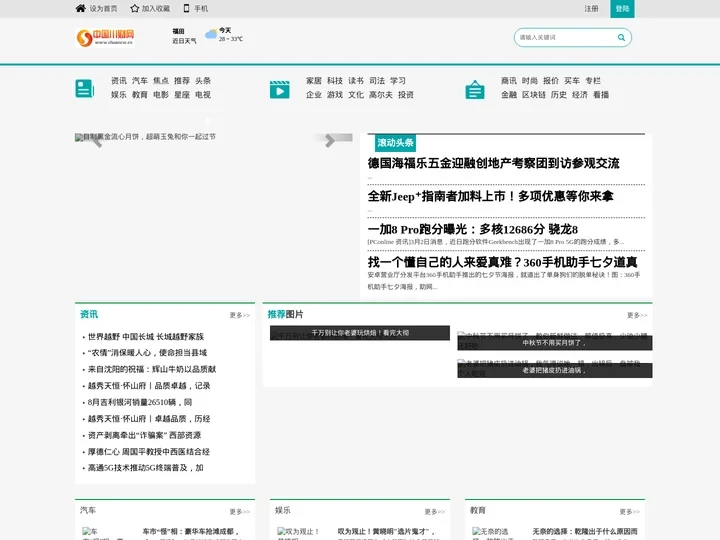Open image card 中秋节不用买月饼了

coord(555,343)
